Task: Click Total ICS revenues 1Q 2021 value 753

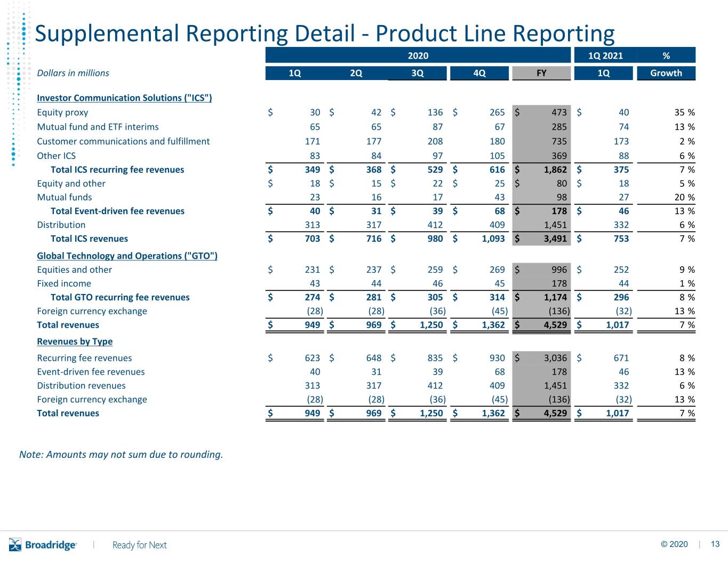Action: pyautogui.click(x=621, y=239)
